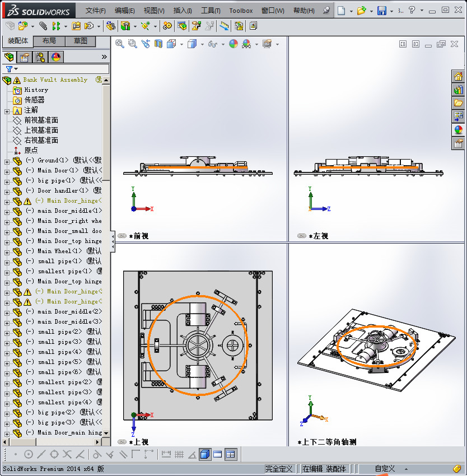Open the 编辑(E) menu
Screen dimensions: 467x476
click(x=124, y=11)
